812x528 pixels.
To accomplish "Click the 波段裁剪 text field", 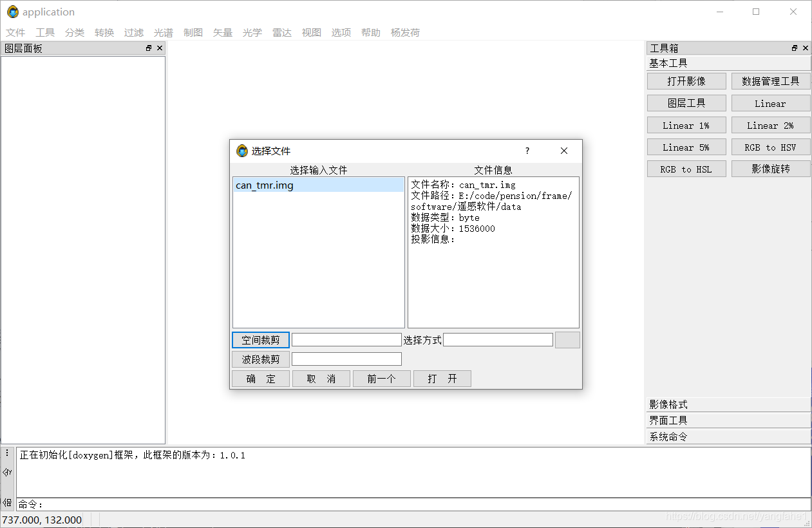I will click(346, 359).
